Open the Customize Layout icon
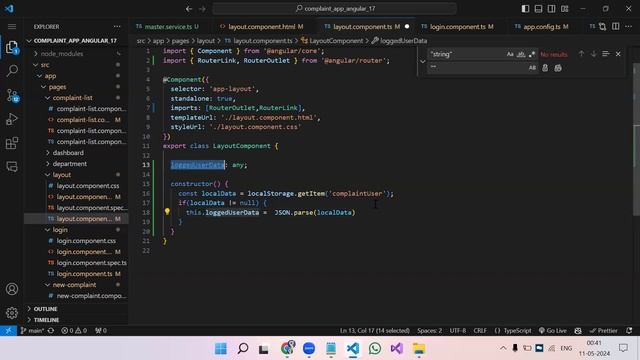The height and width of the screenshot is (360, 640). tap(564, 9)
